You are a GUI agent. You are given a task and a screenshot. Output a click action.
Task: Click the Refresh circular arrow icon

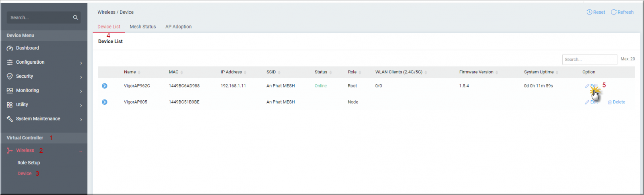tap(614, 12)
